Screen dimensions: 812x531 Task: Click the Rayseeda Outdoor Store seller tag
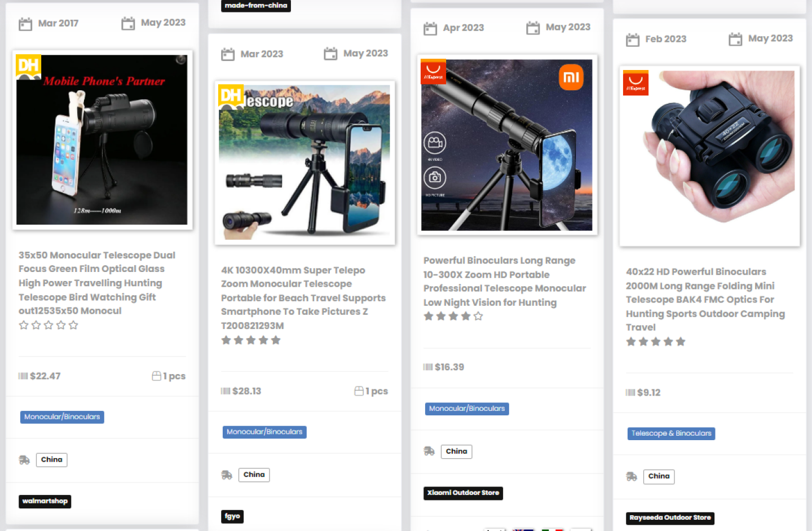click(x=670, y=518)
